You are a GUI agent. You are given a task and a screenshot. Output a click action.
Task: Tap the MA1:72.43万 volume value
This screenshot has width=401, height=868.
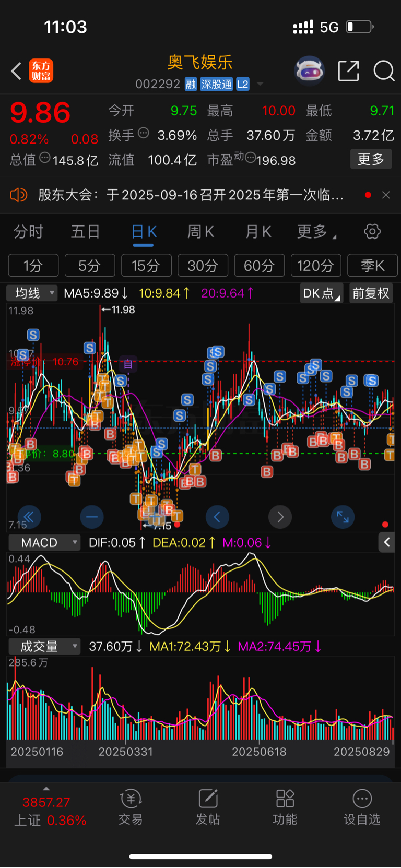coord(190,647)
